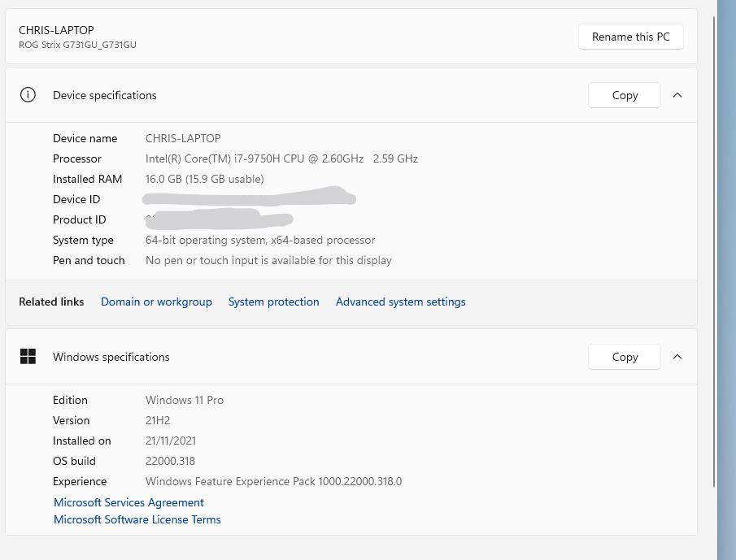Image resolution: width=736 pixels, height=560 pixels.
Task: Collapse the Device specifications section
Action: (677, 95)
